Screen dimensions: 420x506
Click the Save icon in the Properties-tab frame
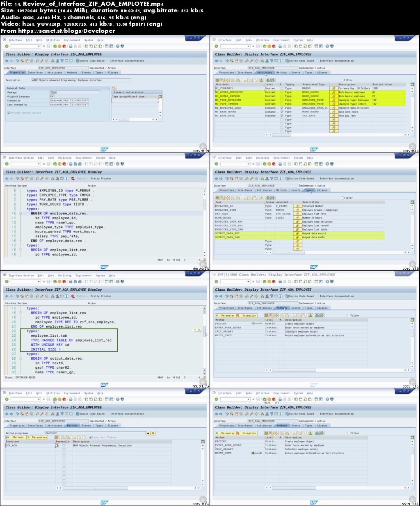(x=48, y=46)
